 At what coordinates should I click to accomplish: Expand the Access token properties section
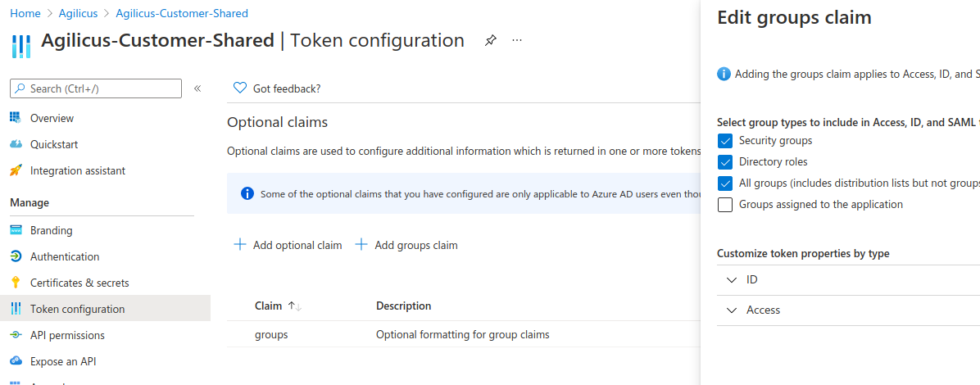[x=732, y=310]
